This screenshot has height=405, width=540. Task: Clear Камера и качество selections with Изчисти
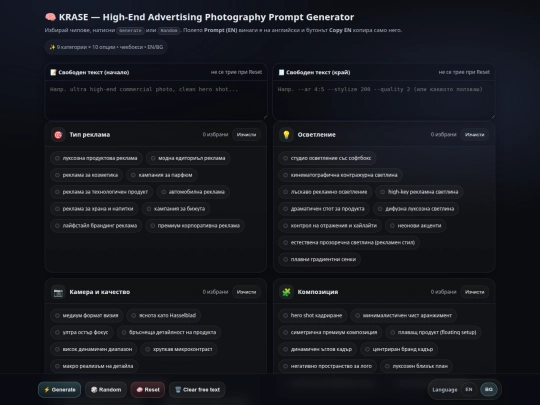click(x=246, y=292)
